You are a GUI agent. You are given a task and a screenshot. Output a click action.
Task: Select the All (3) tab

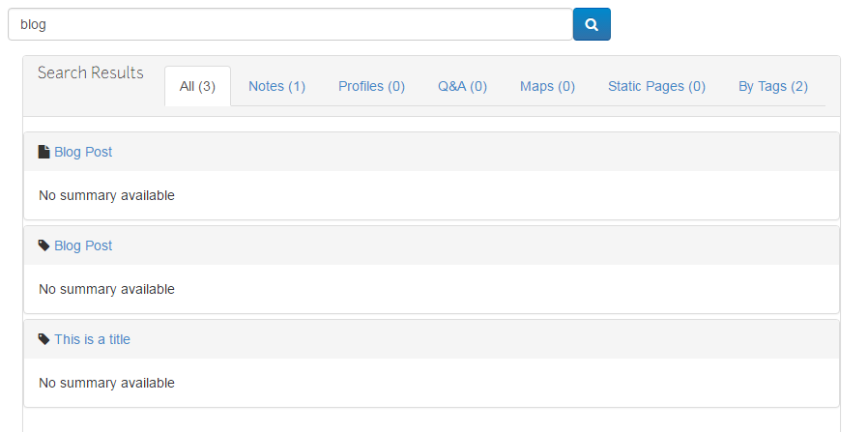click(x=197, y=86)
